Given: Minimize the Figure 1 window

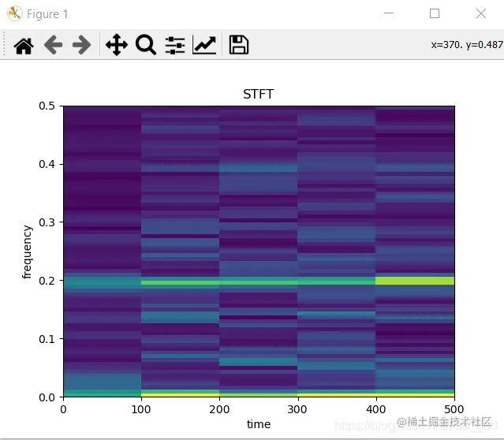Looking at the screenshot, I should point(389,13).
